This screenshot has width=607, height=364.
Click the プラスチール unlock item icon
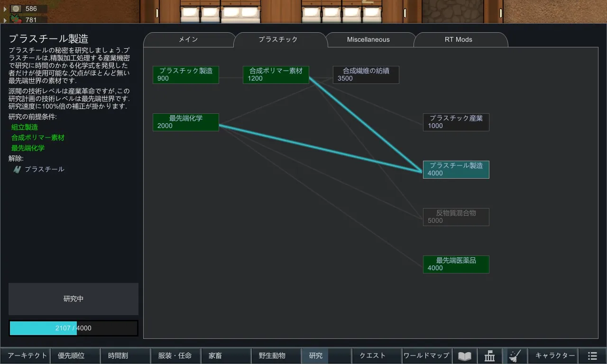[17, 169]
